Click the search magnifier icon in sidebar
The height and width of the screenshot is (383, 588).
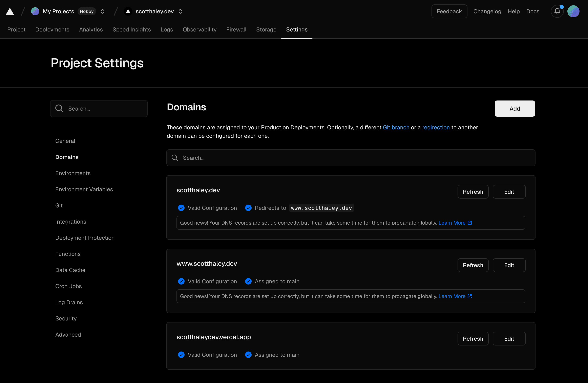60,108
